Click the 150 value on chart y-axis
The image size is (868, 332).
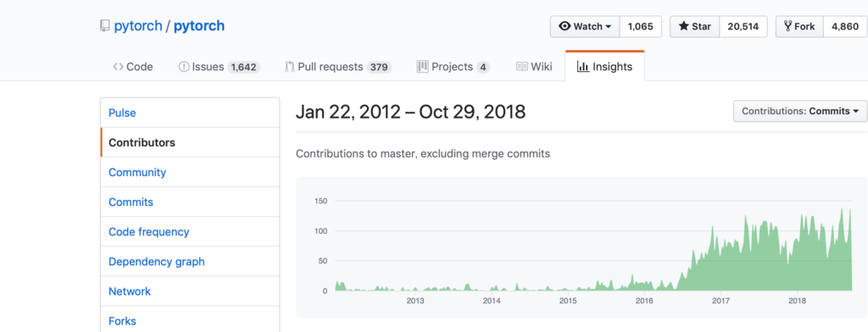(x=321, y=201)
